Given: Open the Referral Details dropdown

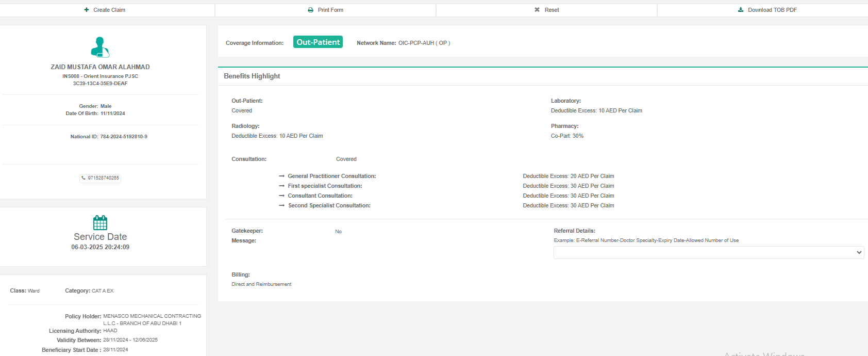Looking at the screenshot, I should click(x=708, y=252).
